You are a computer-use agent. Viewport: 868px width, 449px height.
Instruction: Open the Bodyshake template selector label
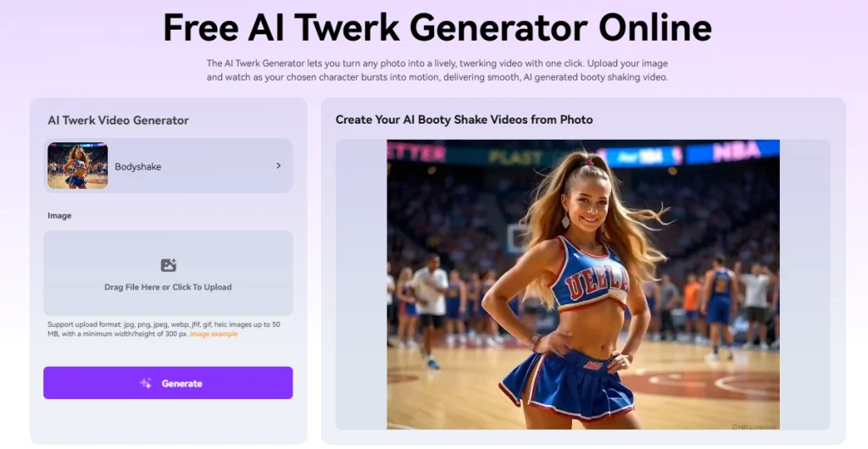click(x=138, y=166)
